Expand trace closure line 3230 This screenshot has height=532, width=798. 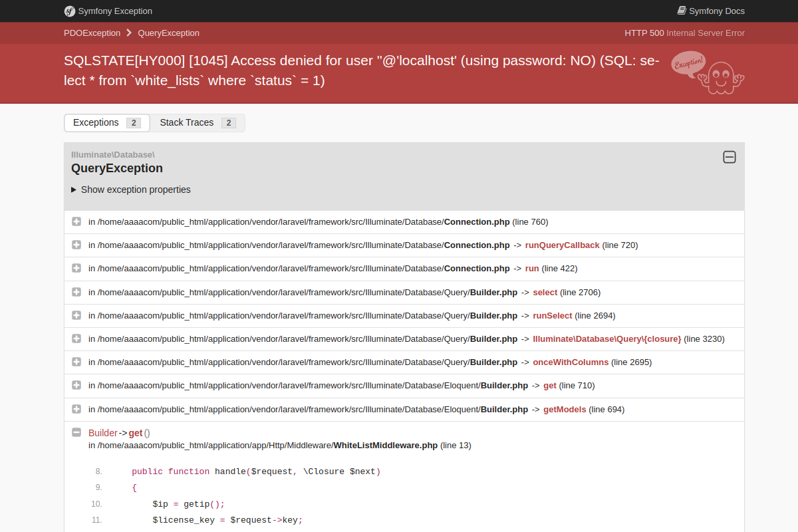pyautogui.click(x=76, y=338)
